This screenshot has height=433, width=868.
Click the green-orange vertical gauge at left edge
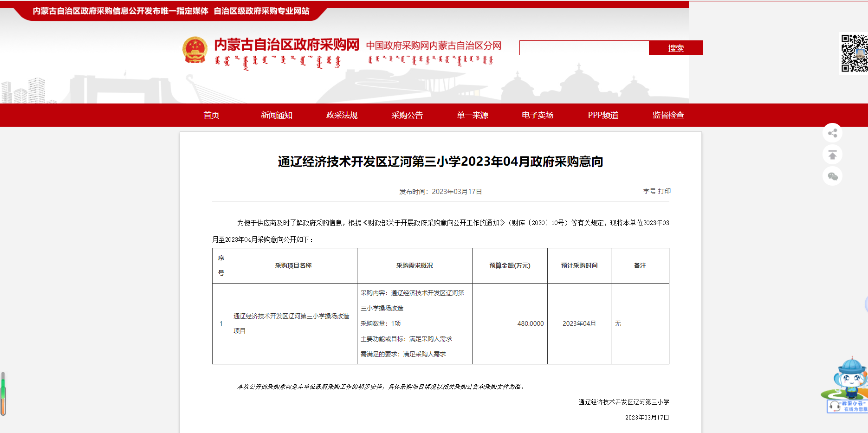[3, 393]
